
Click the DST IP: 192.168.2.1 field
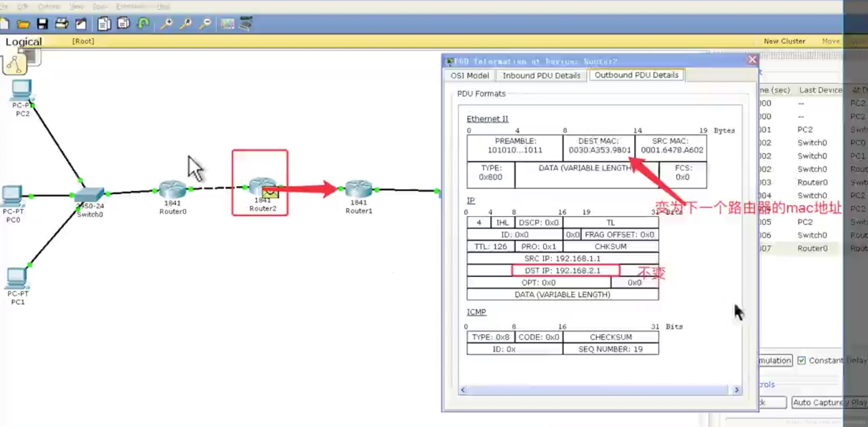tap(563, 271)
